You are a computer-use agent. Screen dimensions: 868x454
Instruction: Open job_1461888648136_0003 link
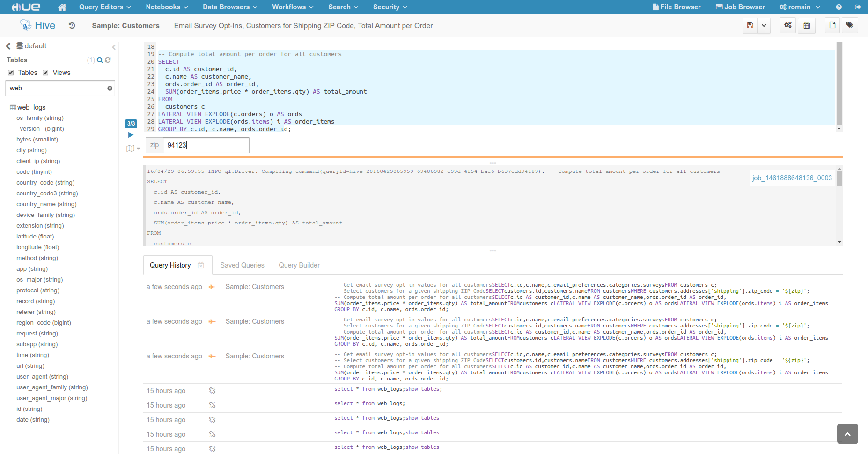792,178
